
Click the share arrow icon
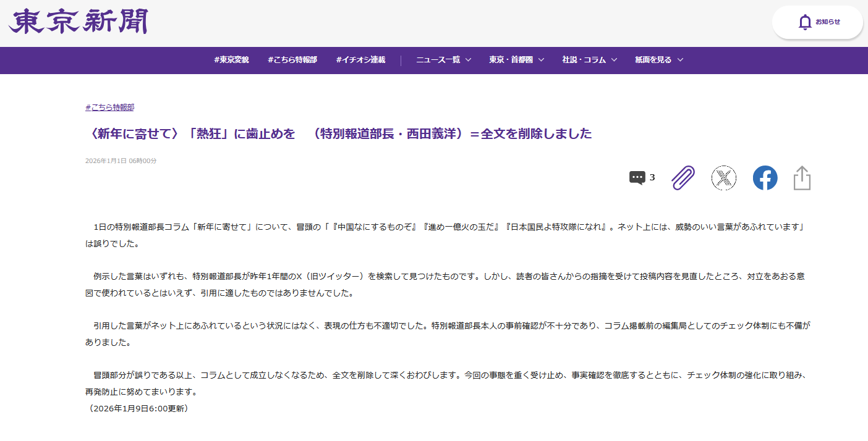[x=802, y=178]
